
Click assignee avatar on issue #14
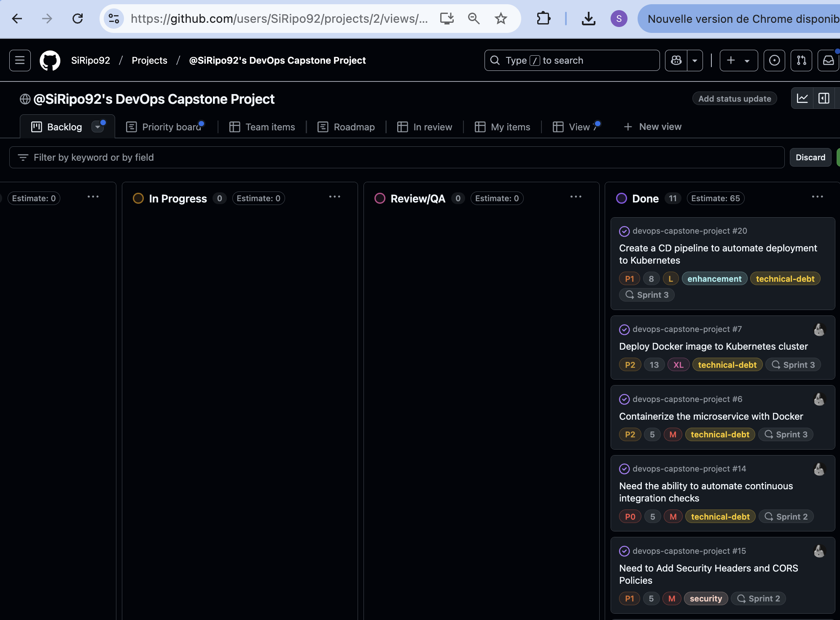click(x=819, y=469)
